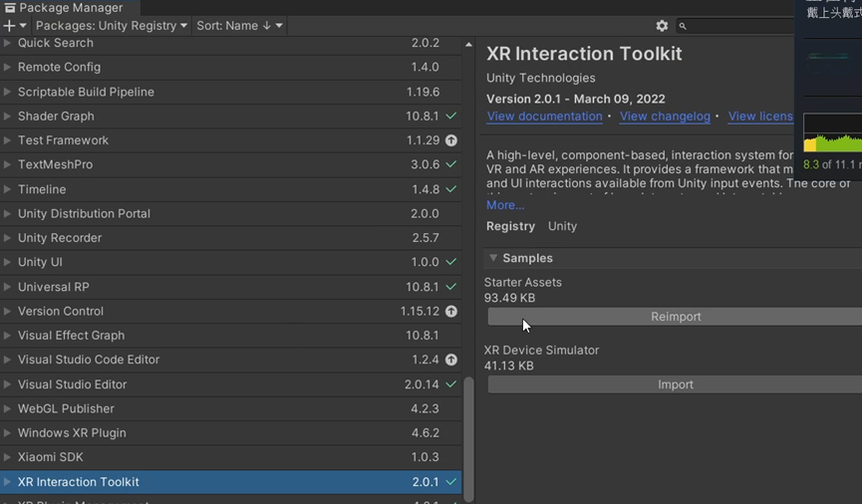The height and width of the screenshot is (504, 862).
Task: Click the Registry Unity label
Action: [531, 226]
